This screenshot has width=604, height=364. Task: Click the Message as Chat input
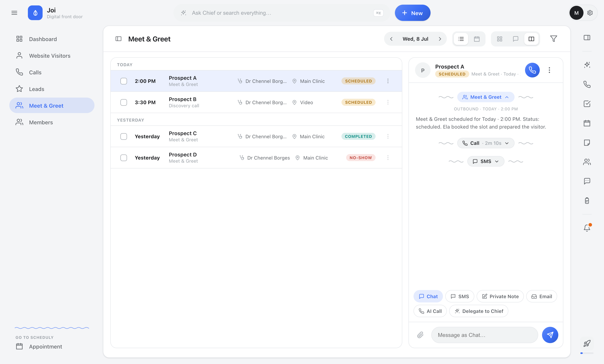pos(484,335)
